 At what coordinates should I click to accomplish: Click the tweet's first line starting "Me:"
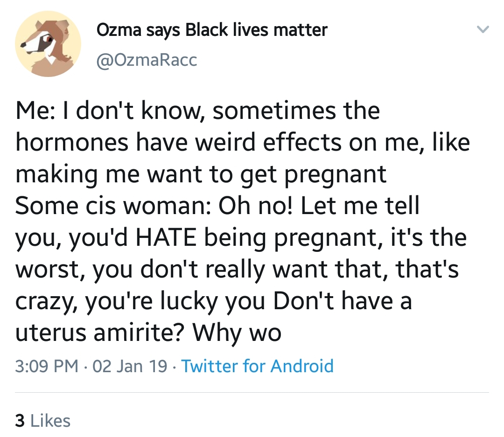tap(198, 111)
